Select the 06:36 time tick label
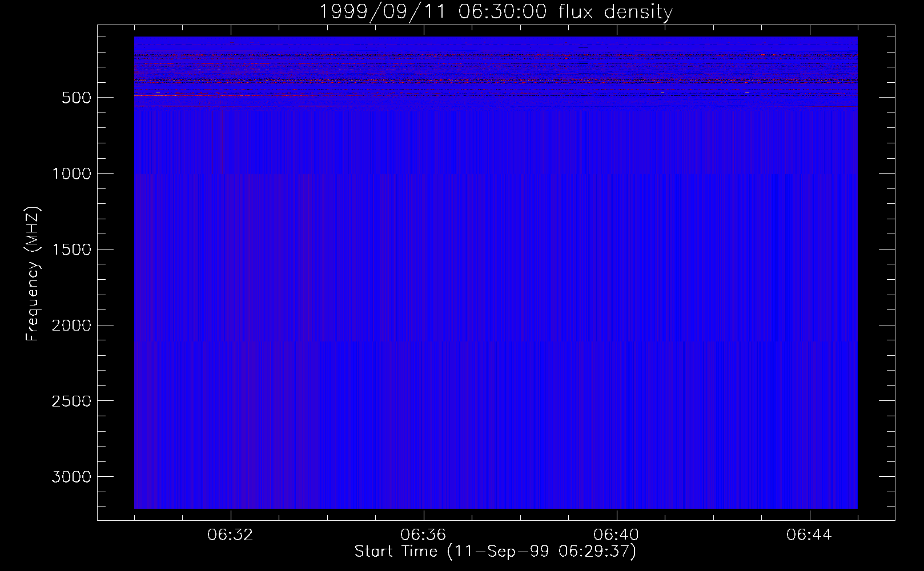Viewport: 924px width, 571px height. tap(423, 535)
